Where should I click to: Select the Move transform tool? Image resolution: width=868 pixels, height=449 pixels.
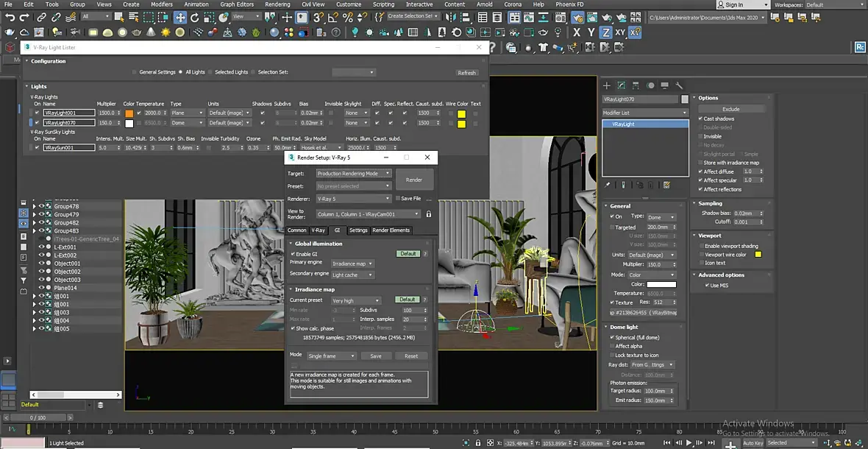click(180, 17)
